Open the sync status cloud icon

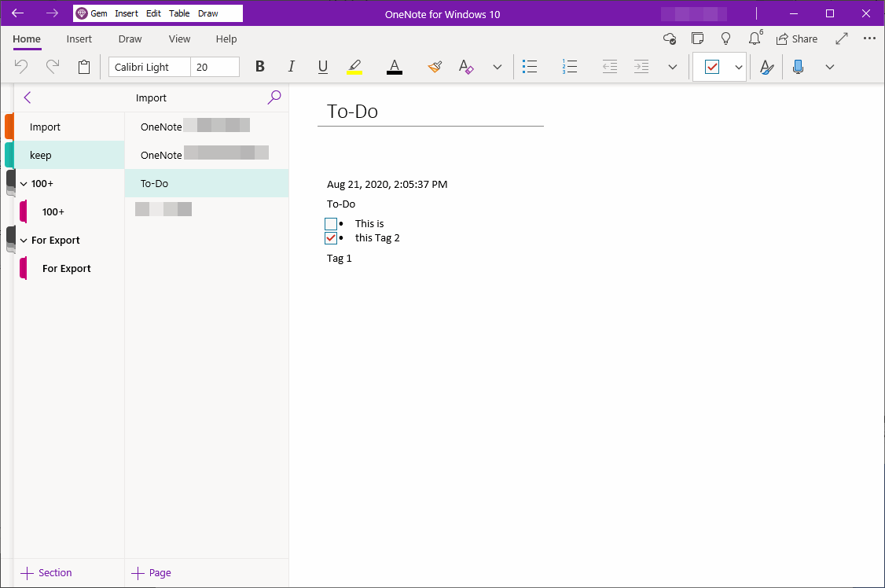670,39
